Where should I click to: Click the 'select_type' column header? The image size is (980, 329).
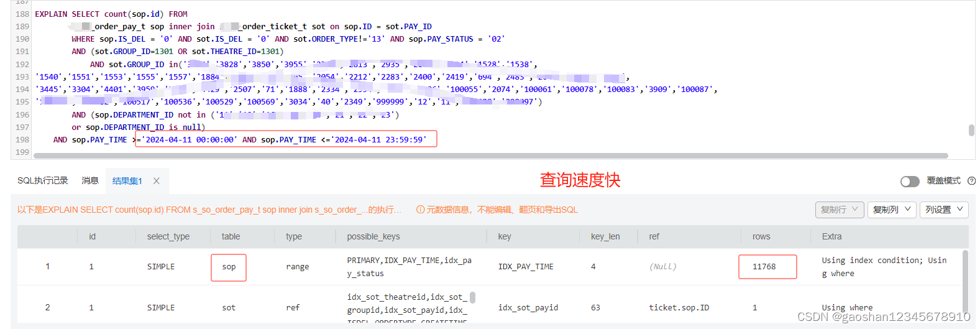tap(168, 236)
